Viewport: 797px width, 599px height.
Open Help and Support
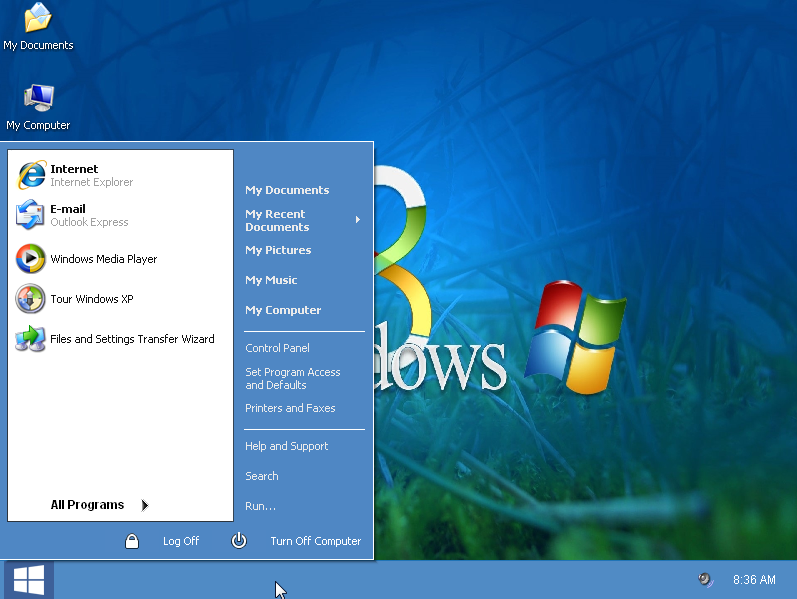pos(287,446)
